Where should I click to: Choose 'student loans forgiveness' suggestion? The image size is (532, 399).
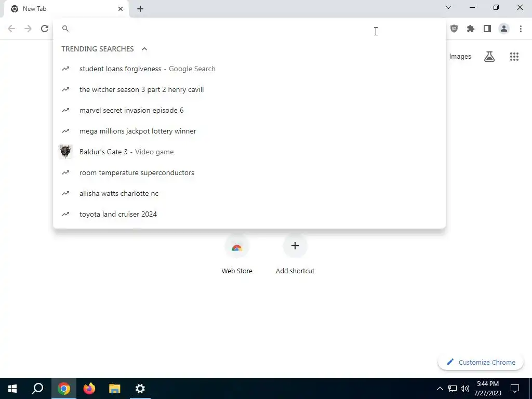coord(249,69)
